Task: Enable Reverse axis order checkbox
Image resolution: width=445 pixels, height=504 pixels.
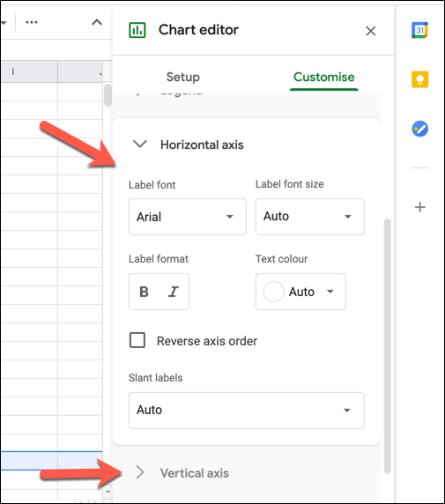Action: coord(137,340)
